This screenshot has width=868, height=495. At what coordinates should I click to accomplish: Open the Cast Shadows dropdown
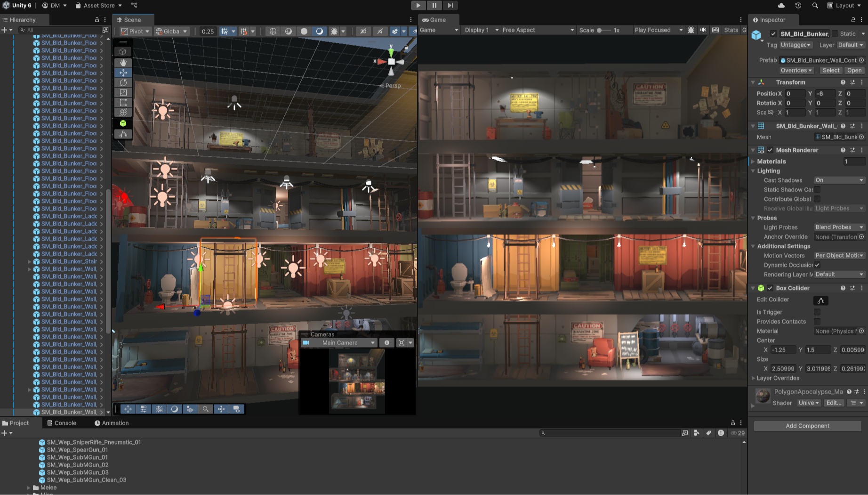tap(840, 180)
